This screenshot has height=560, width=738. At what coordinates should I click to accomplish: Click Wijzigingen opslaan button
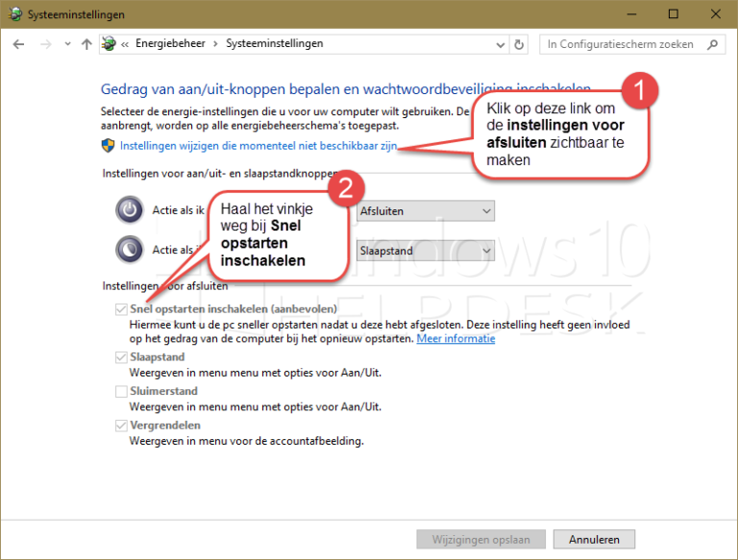(481, 539)
